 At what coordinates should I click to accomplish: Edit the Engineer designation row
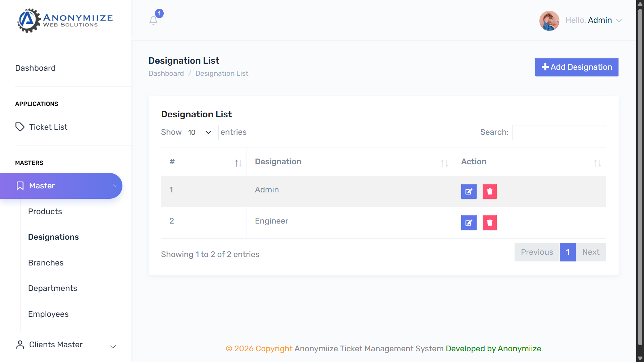pyautogui.click(x=469, y=223)
